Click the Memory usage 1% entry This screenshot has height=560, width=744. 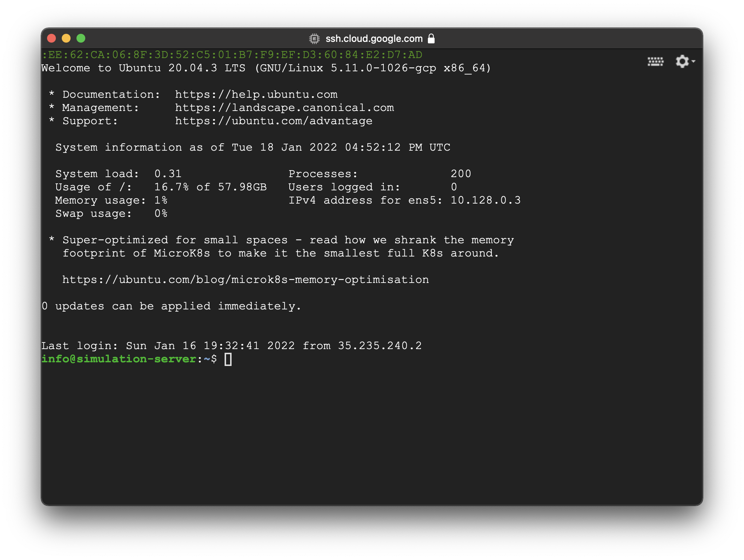click(x=111, y=200)
